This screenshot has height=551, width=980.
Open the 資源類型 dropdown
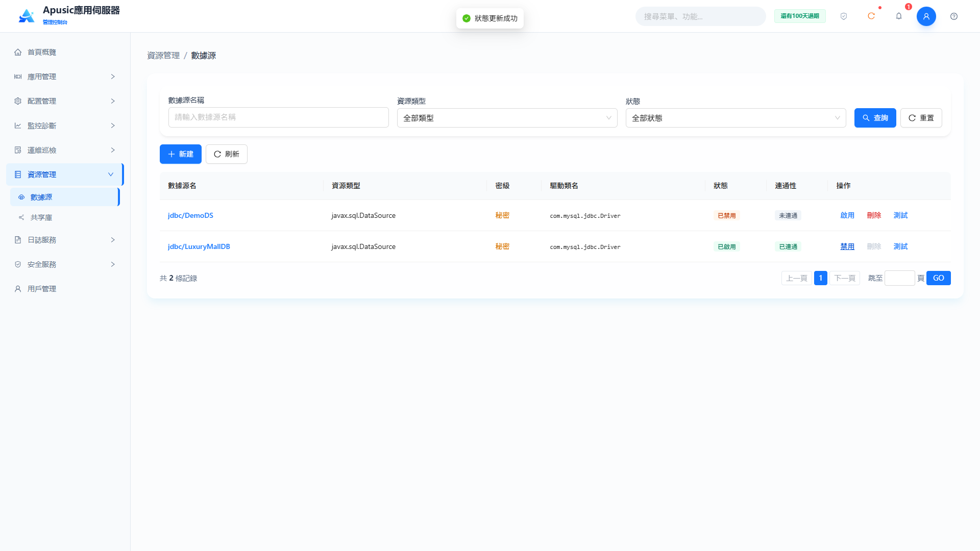(x=507, y=118)
